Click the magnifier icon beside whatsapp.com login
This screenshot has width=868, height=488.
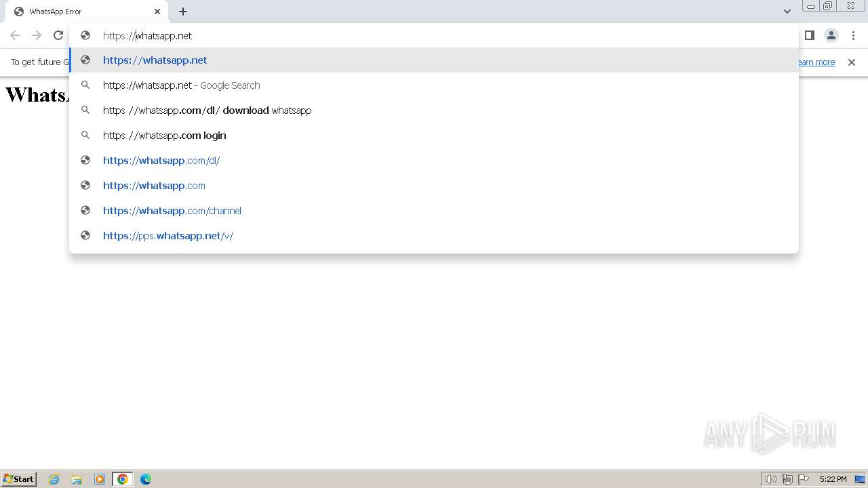tap(85, 136)
